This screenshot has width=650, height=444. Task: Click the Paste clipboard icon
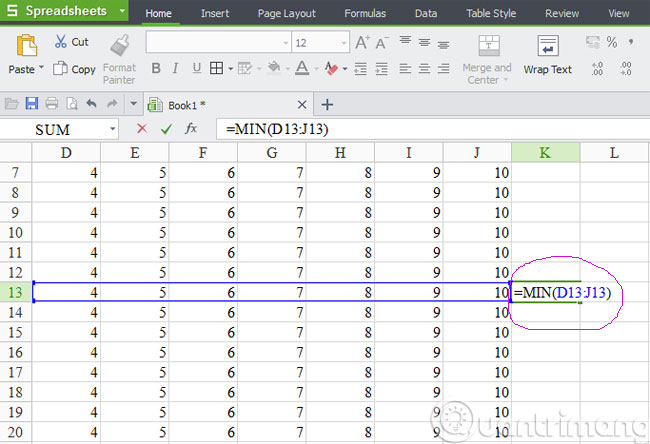coord(27,45)
